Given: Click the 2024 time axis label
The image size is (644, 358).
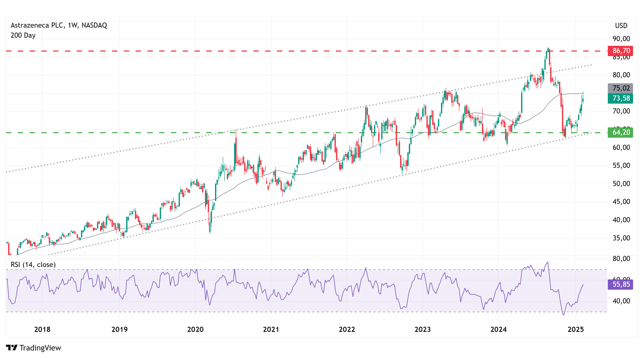Looking at the screenshot, I should (499, 330).
